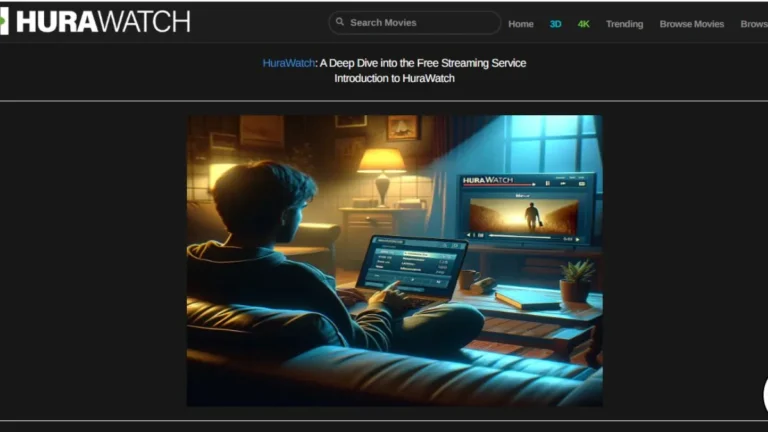Click the 'Introduction to HuraWatch' heading text

394,78
